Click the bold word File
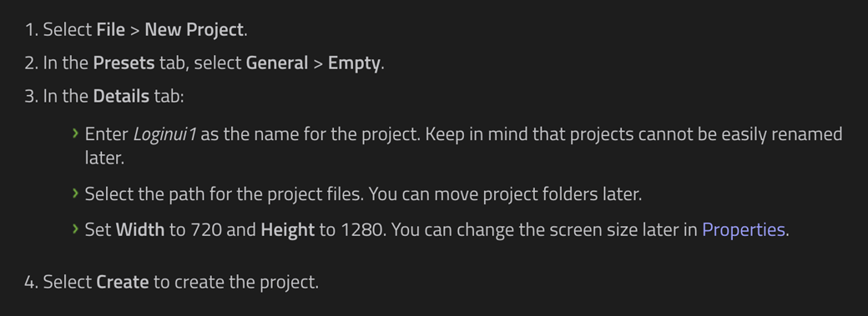Screen dimensions: 868x316 111,30
